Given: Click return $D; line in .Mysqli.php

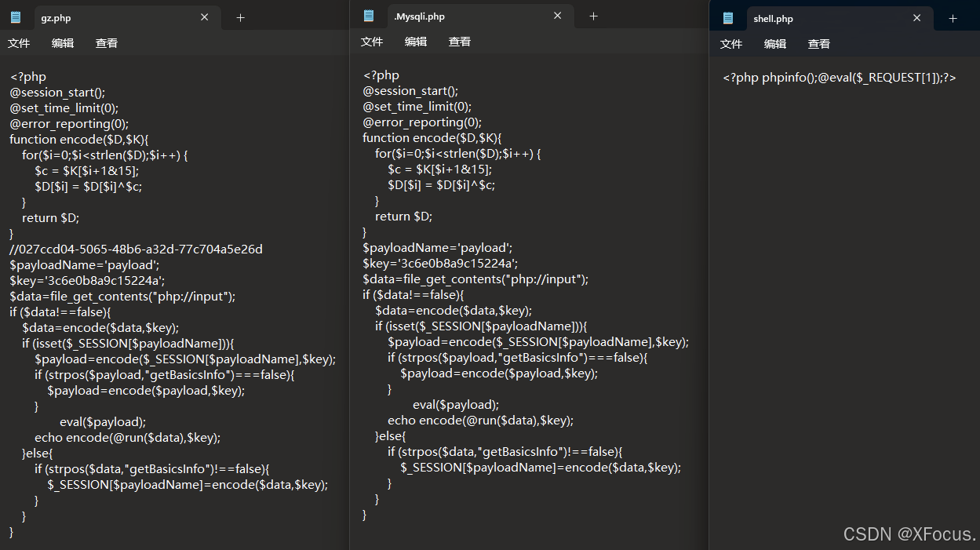Looking at the screenshot, I should pos(403,217).
